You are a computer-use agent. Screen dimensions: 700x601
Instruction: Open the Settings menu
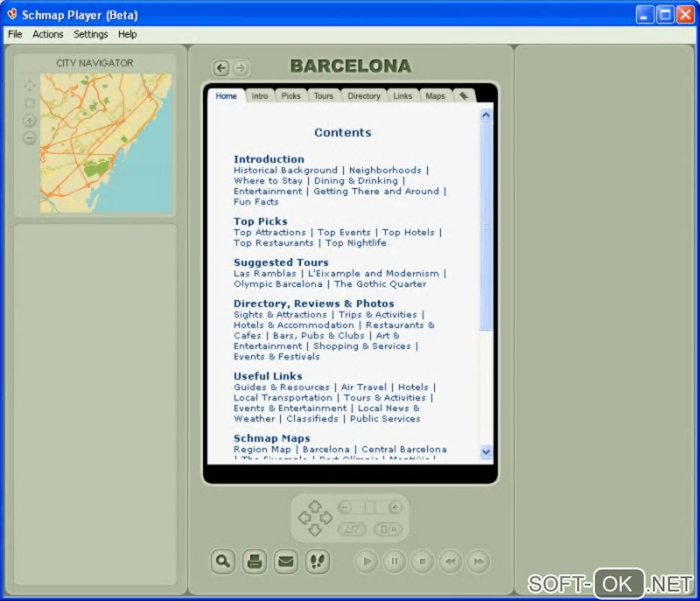click(91, 34)
